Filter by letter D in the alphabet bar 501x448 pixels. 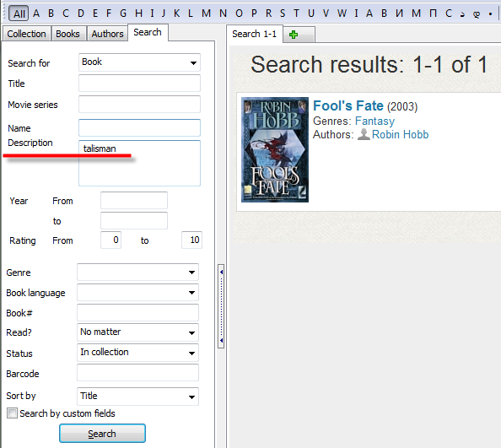point(81,13)
